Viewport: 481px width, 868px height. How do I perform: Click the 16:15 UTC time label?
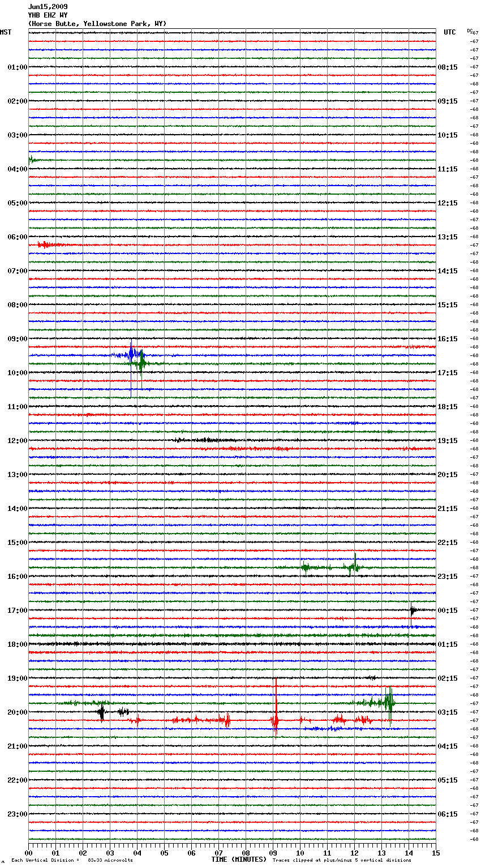[x=448, y=339]
